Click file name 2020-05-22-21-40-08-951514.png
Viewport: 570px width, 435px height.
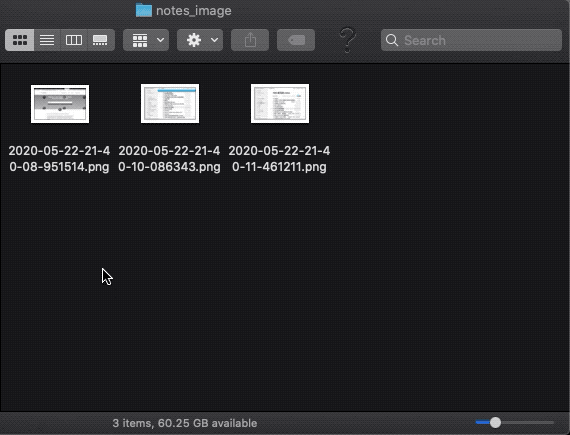[59, 159]
